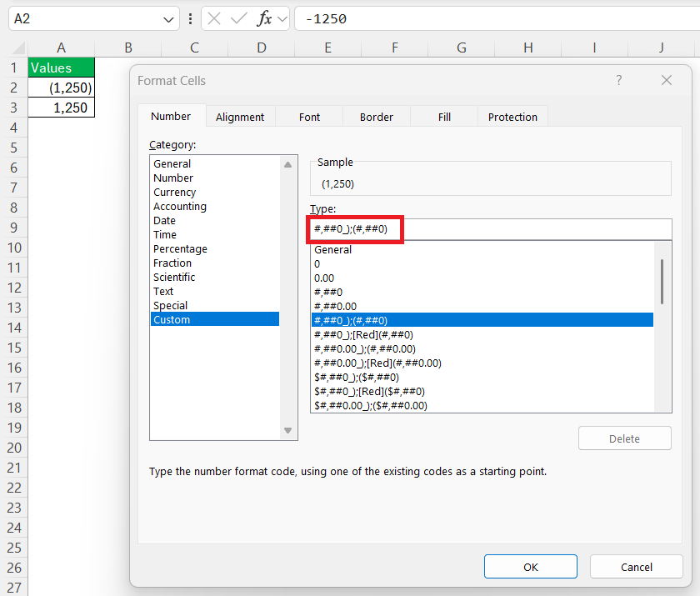The image size is (700, 596).
Task: Select the row 1 header
Action: point(14,68)
